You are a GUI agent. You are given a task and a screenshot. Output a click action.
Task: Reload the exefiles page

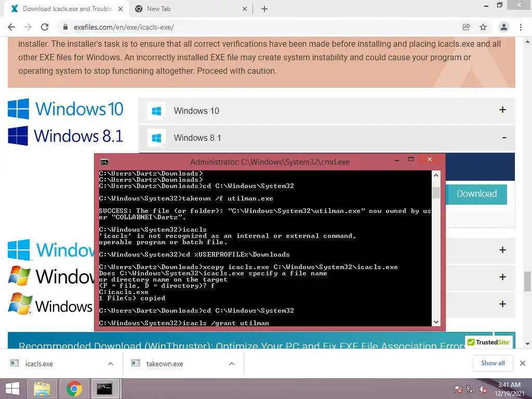[45, 27]
